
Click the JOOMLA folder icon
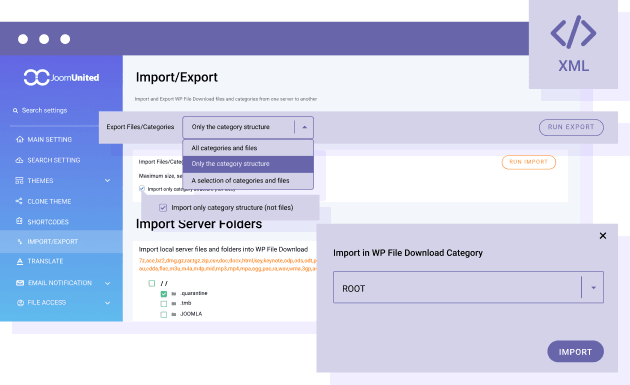pyautogui.click(x=174, y=314)
